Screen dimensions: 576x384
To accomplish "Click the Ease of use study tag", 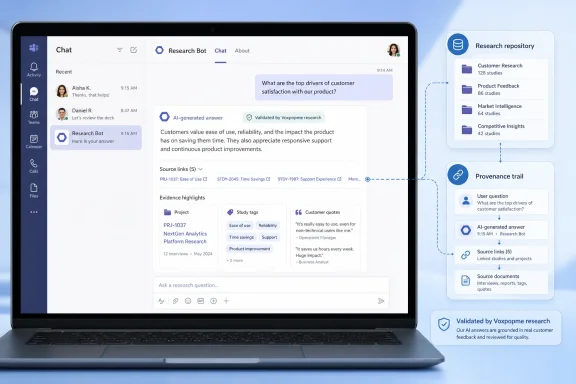I will click(240, 225).
